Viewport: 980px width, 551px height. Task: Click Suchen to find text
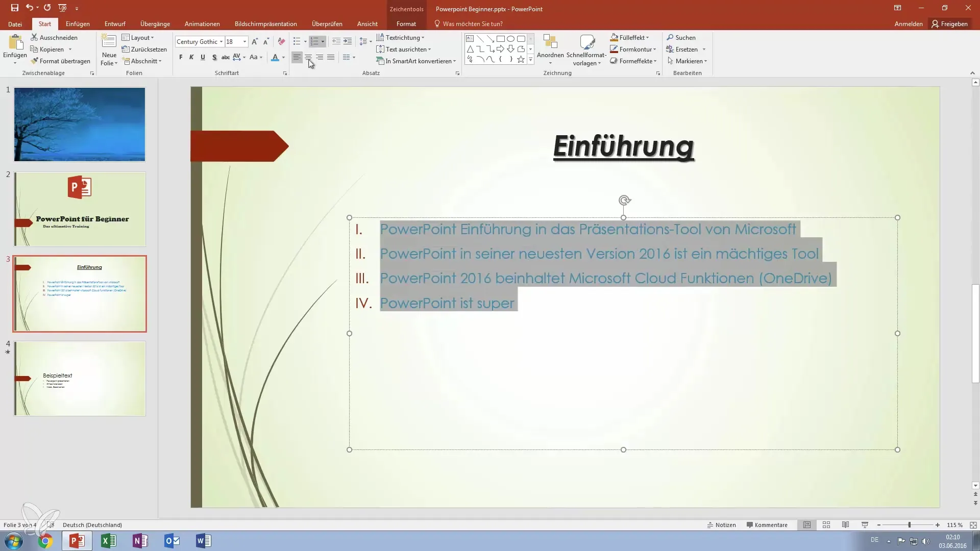pos(681,37)
